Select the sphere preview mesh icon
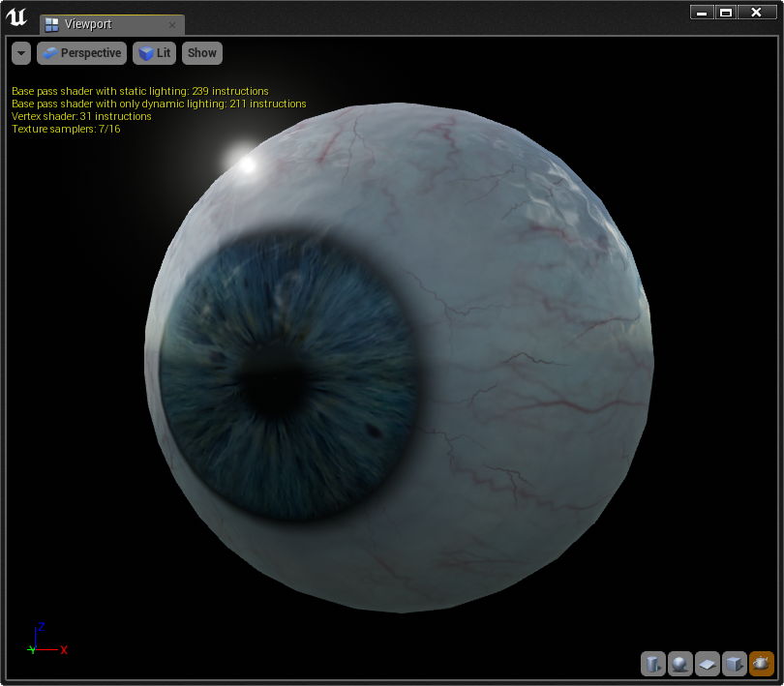This screenshot has width=784, height=686. click(680, 663)
